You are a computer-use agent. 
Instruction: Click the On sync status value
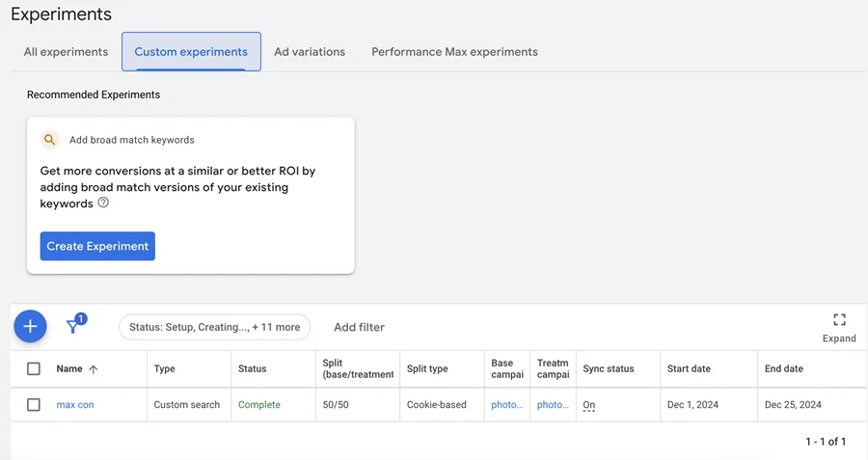coord(589,405)
